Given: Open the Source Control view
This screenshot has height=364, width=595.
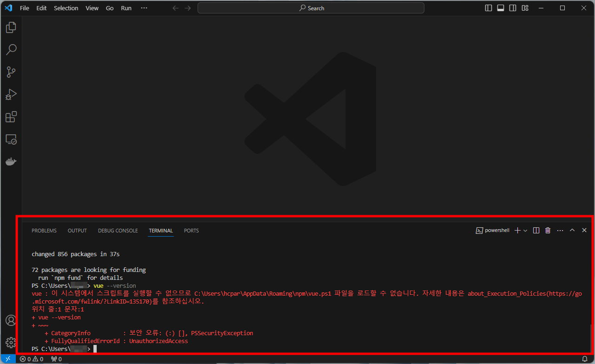Looking at the screenshot, I should (11, 72).
